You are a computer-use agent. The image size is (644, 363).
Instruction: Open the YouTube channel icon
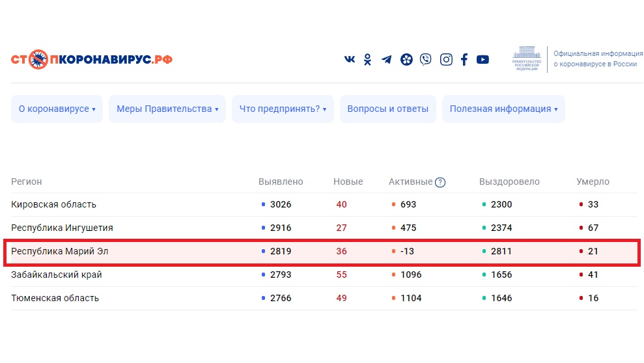point(483,60)
